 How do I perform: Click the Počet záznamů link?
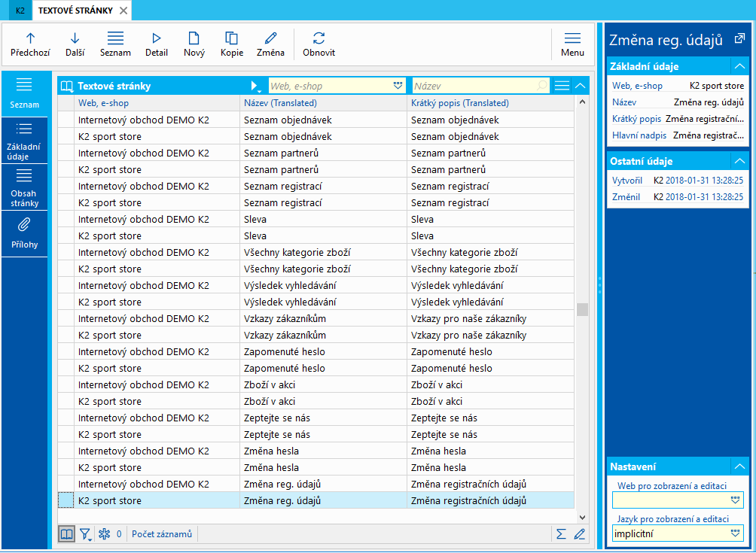point(162,534)
